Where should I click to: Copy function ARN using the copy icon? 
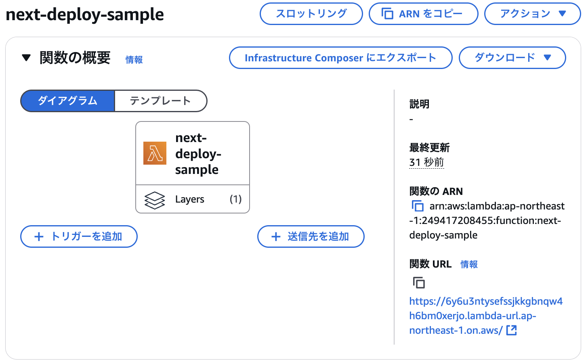pyautogui.click(x=418, y=206)
